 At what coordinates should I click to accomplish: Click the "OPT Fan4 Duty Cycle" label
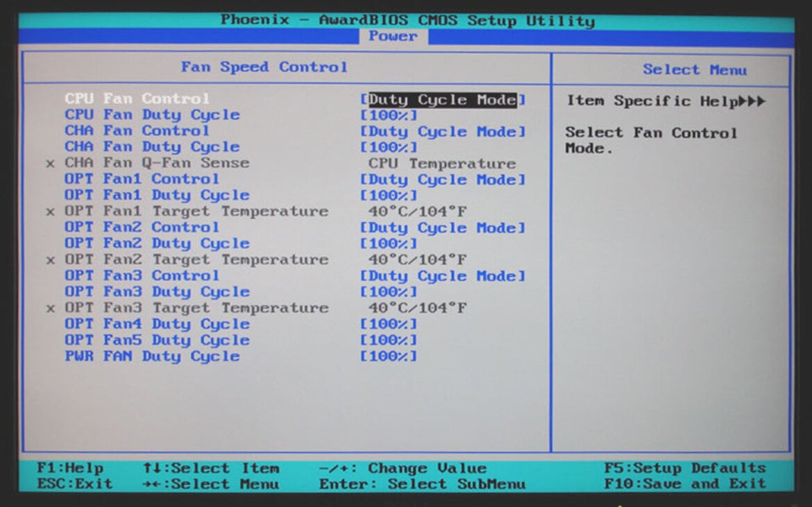click(157, 324)
